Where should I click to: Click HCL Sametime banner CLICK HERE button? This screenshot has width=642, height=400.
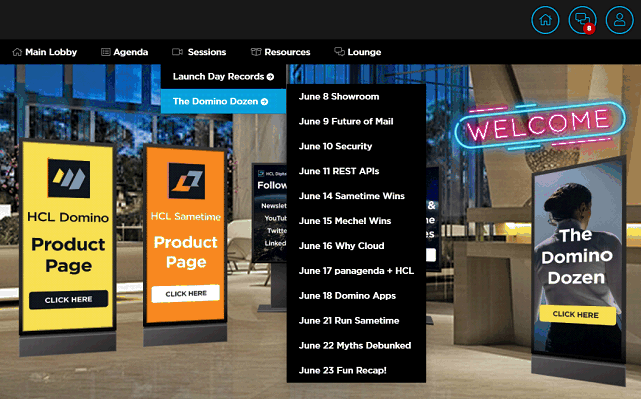click(x=186, y=294)
